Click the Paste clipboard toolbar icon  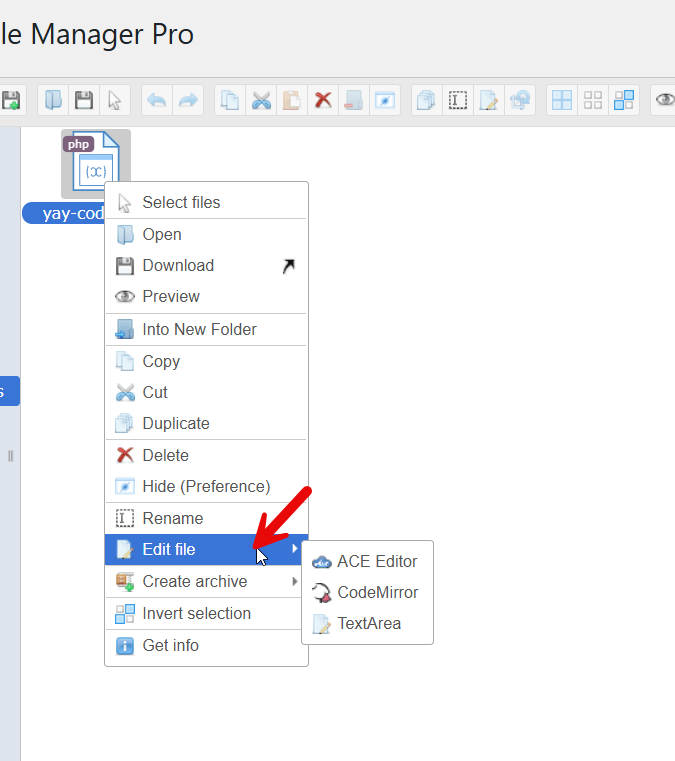click(292, 100)
